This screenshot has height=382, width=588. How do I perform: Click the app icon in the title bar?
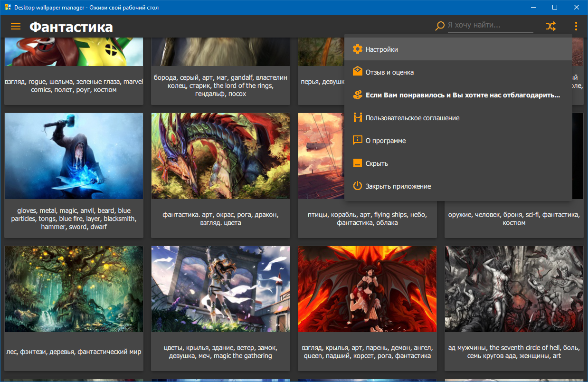point(7,8)
